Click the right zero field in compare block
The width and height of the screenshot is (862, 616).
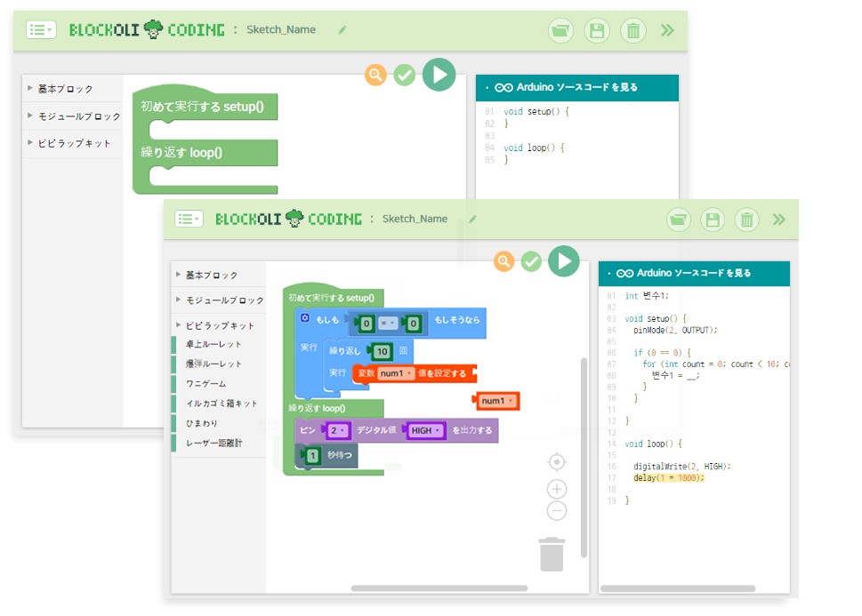click(x=413, y=324)
